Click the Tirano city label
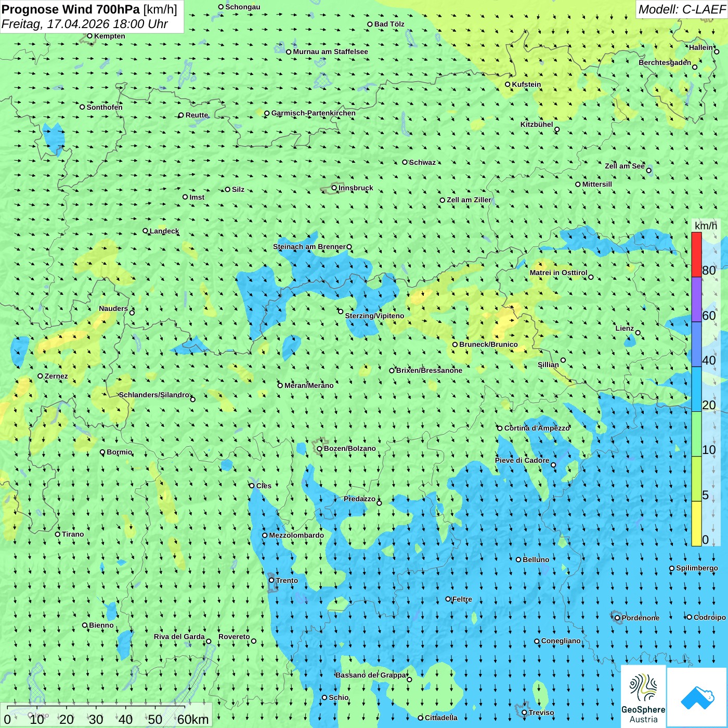The image size is (728, 728). tap(73, 534)
